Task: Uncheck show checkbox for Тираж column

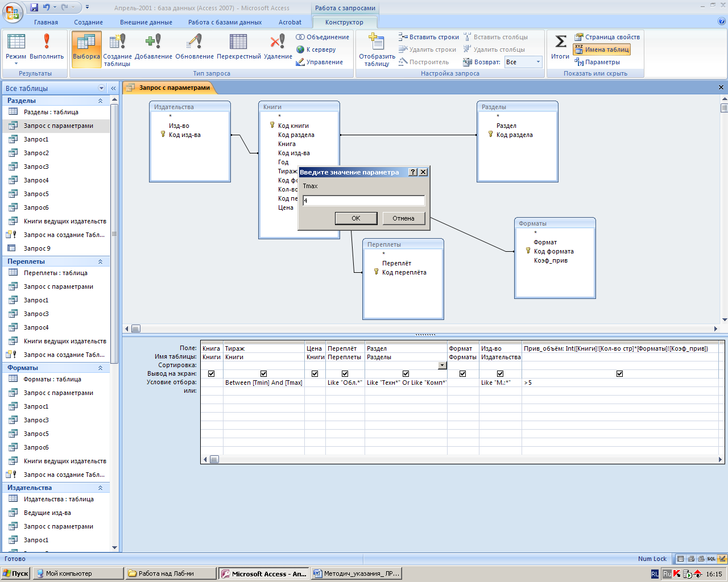Action: click(264, 373)
